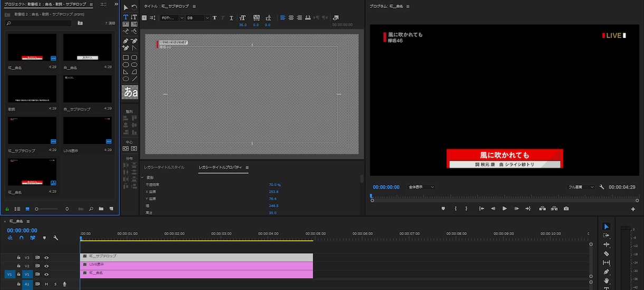Viewport: 644px width, 290px height.
Task: Open the フル画質 resolution dropdown
Action: tap(581, 187)
